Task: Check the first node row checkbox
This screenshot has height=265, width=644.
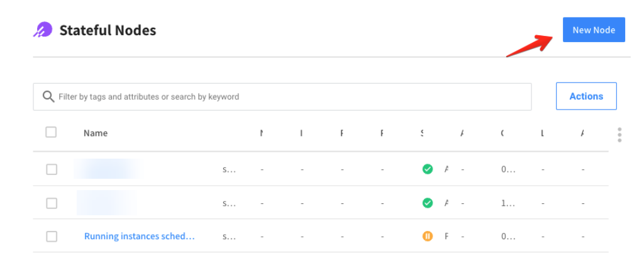Action: coord(52,169)
